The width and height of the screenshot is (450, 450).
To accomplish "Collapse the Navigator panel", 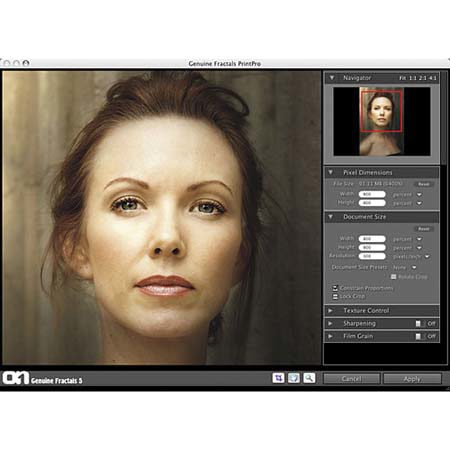I will click(332, 78).
